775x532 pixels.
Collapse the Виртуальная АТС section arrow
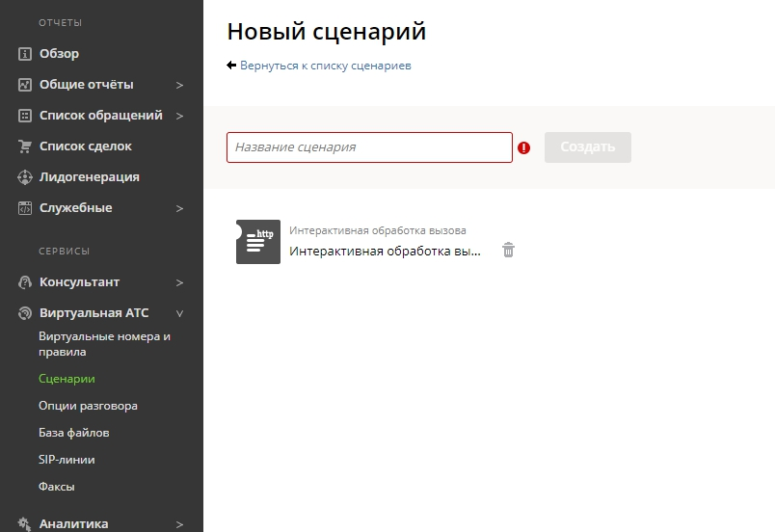click(180, 313)
